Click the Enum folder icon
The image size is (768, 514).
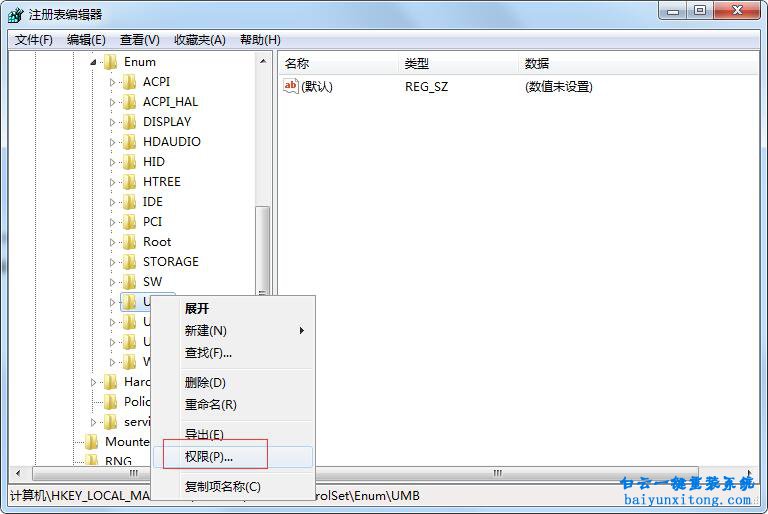(x=111, y=62)
